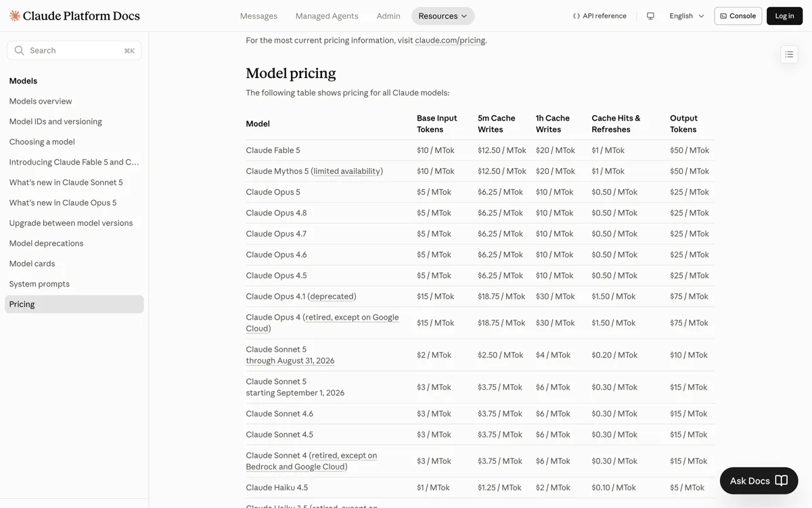Toggle the theme monitor icon
Image resolution: width=812 pixels, height=508 pixels.
(650, 16)
